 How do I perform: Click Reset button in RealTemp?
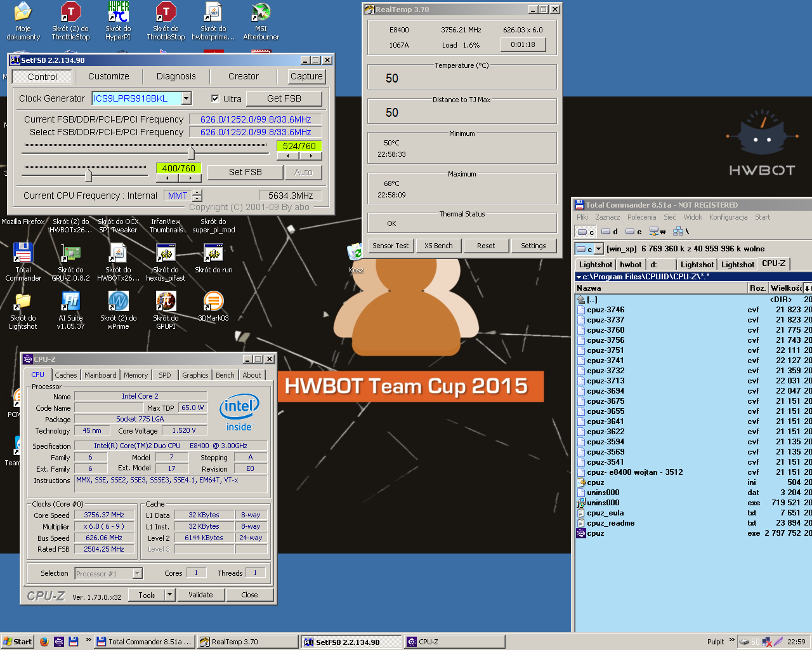click(486, 246)
